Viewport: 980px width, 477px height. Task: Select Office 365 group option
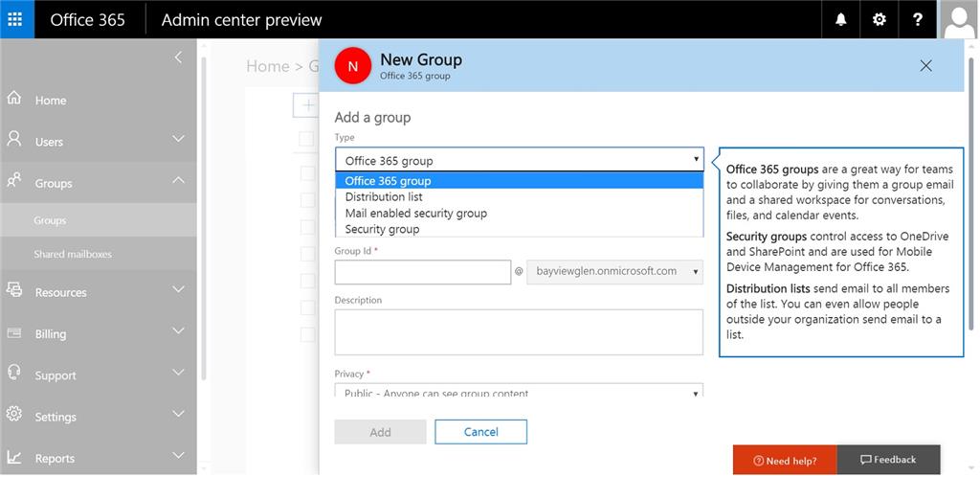[520, 181]
